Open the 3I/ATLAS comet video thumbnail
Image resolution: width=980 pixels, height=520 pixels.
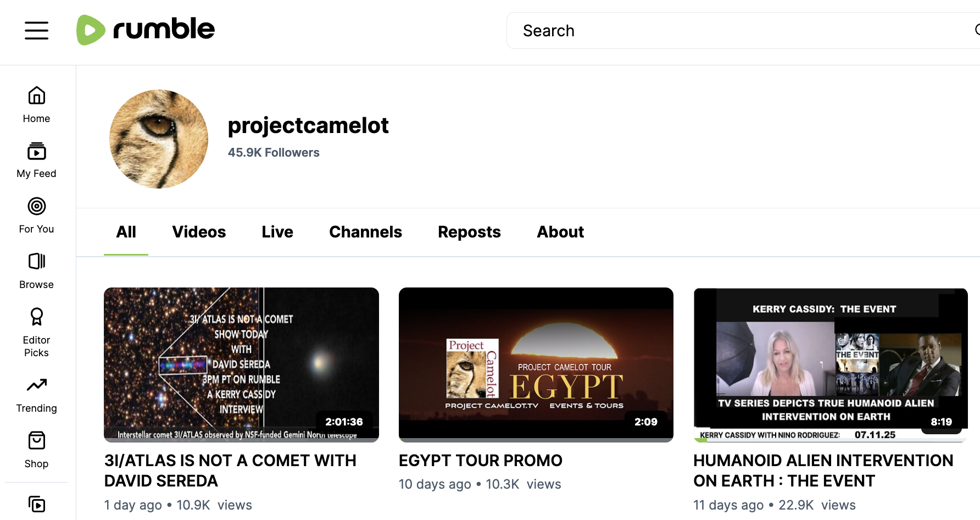pos(241,364)
